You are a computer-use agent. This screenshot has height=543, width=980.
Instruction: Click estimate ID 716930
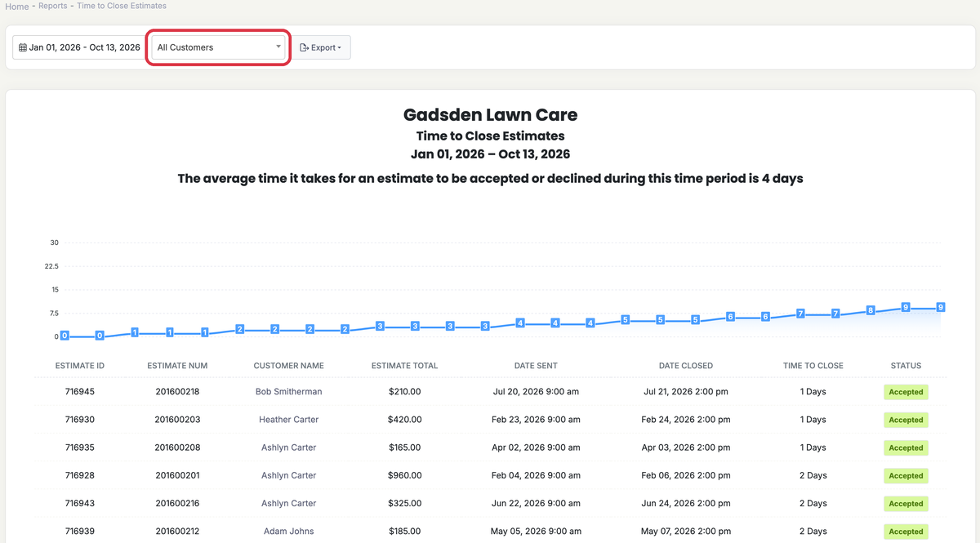[x=80, y=420]
